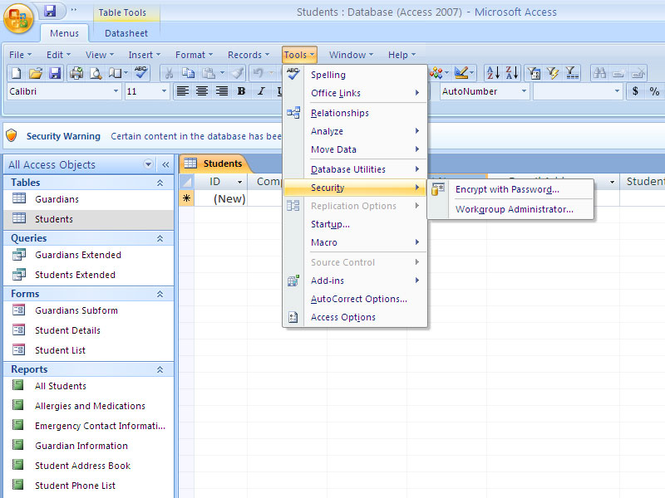
Task: Choose Workgroup Administrator from submenu
Action: pyautogui.click(x=514, y=209)
